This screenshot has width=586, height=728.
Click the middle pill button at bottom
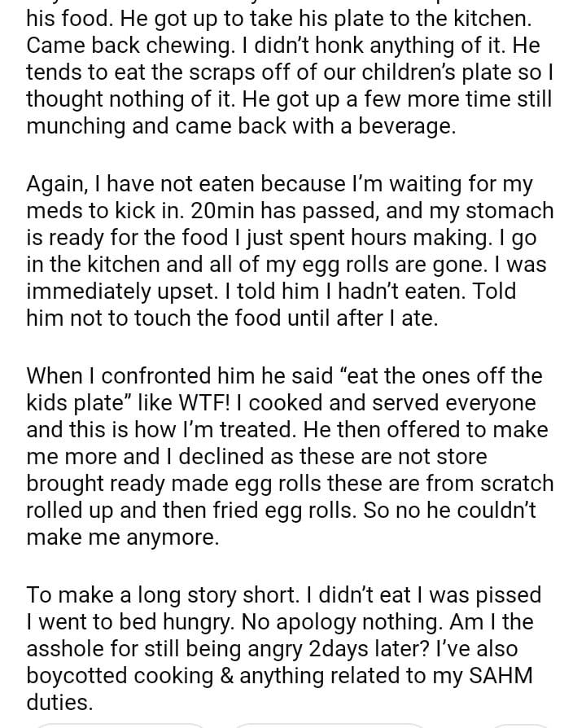pyautogui.click(x=329, y=723)
